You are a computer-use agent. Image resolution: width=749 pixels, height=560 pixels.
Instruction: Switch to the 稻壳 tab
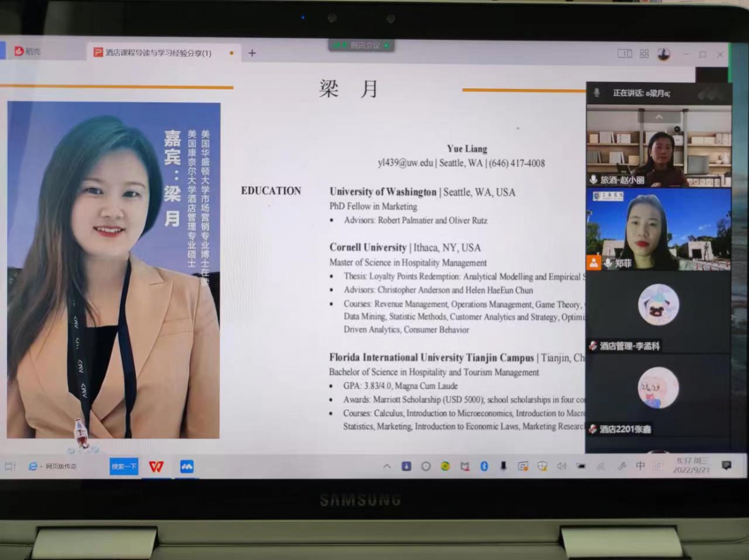[28, 51]
